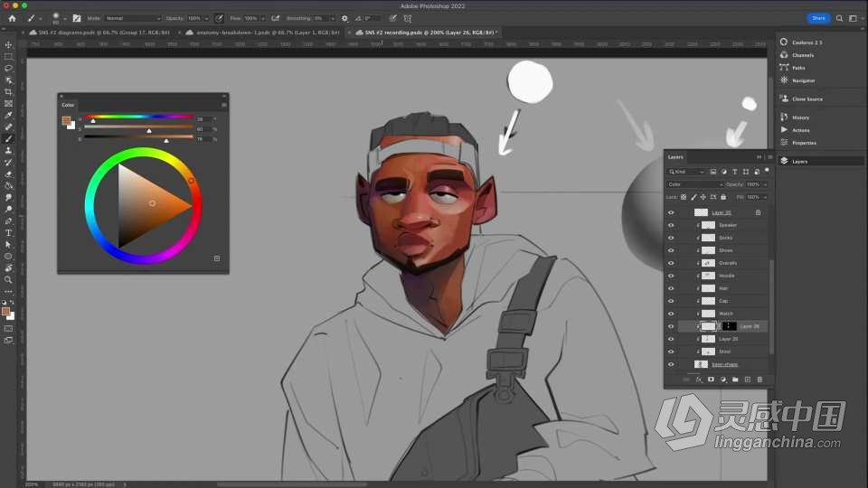Toggle visibility of the Cap layer
The width and height of the screenshot is (868, 488).
point(671,301)
